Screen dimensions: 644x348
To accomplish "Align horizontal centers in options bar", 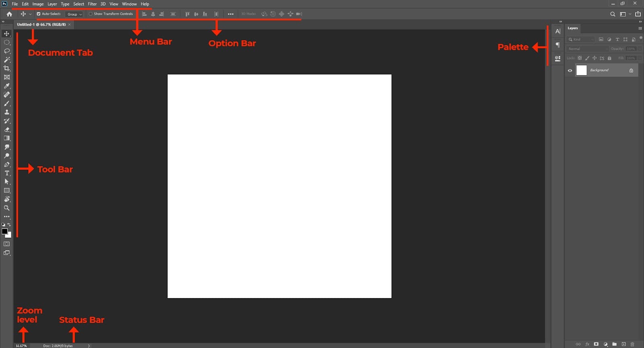I will (153, 14).
